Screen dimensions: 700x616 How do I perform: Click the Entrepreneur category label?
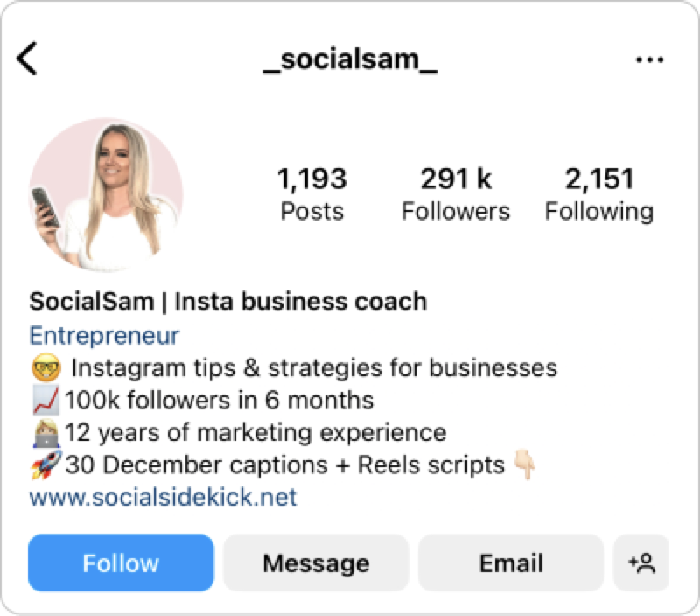104,335
